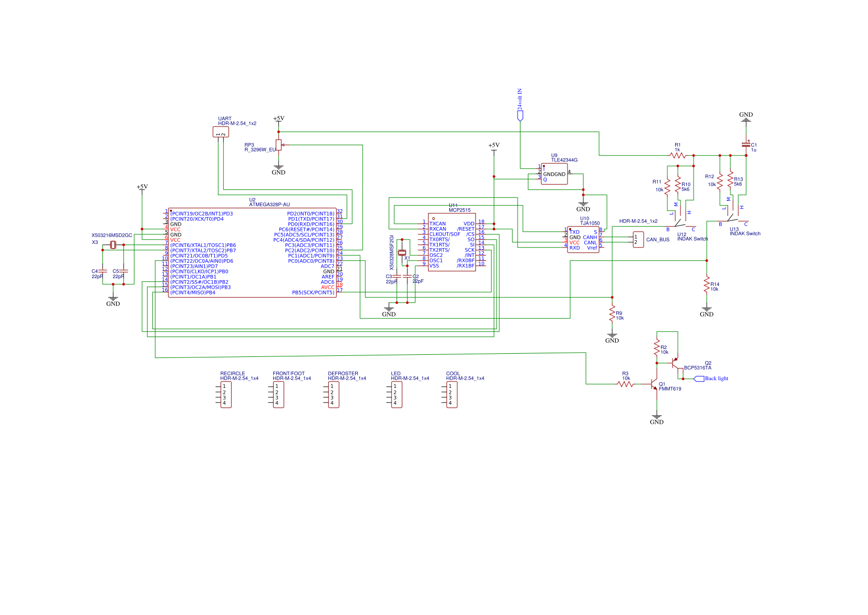Click the R13 5k6 resistor symbol
The height and width of the screenshot is (615, 868).
[x=730, y=179]
